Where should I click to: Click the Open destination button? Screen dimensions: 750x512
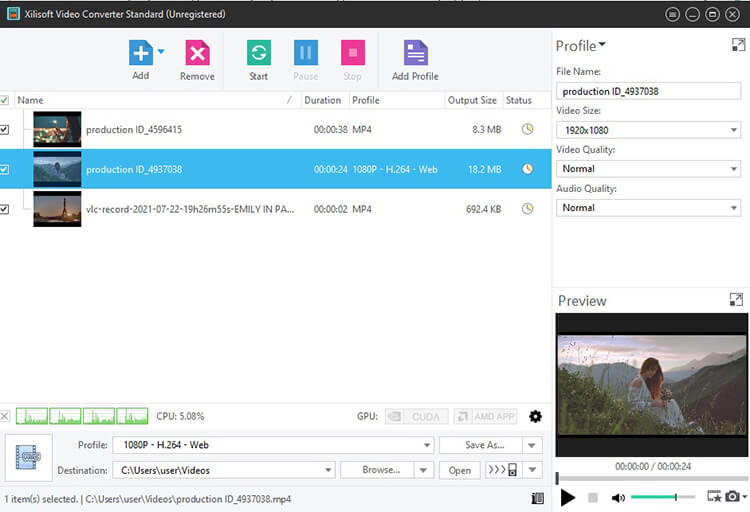(x=460, y=470)
